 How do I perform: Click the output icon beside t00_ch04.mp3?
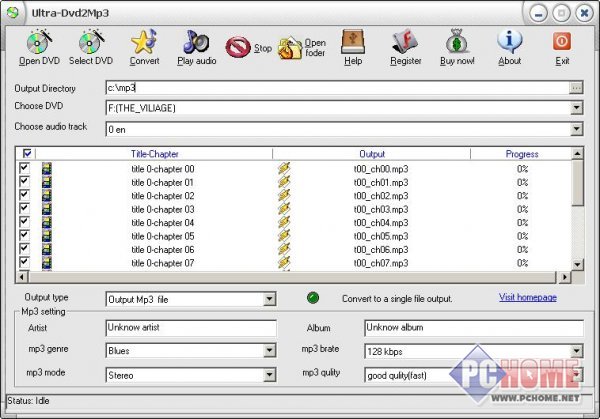[x=284, y=222]
